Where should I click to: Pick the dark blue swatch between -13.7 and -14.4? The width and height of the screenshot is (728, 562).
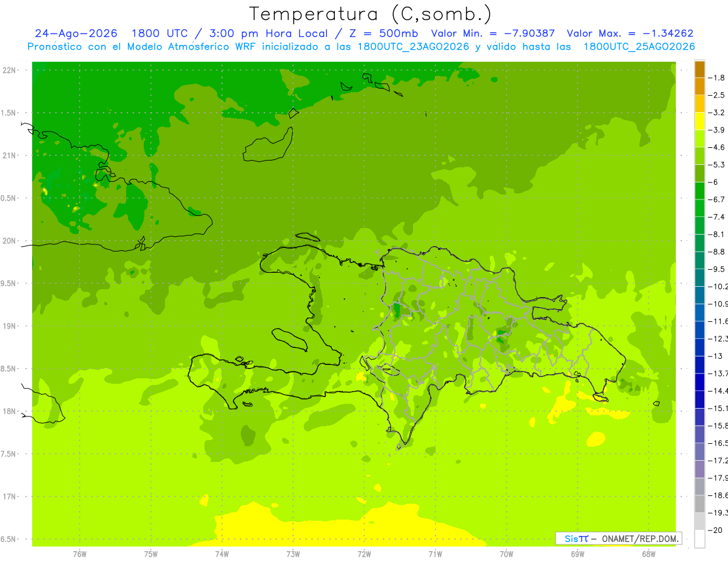699,382
